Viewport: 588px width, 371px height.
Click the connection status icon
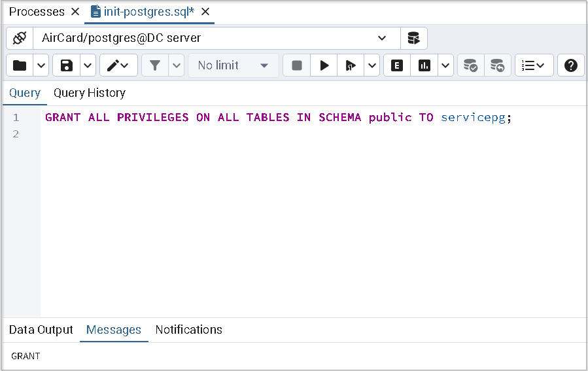(x=19, y=38)
